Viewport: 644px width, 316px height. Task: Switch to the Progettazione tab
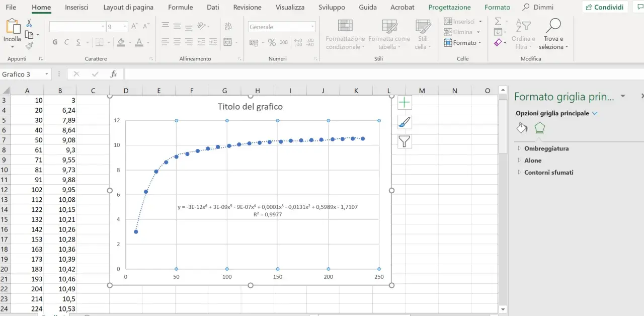pos(450,8)
